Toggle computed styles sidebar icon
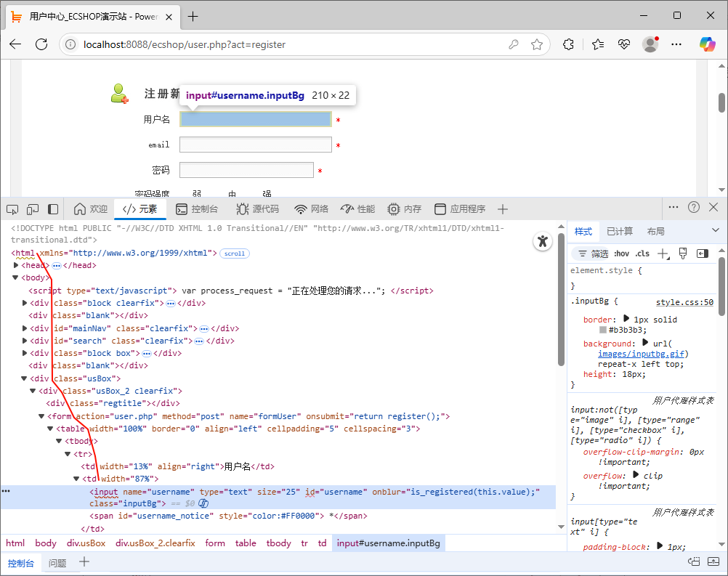 (x=703, y=253)
